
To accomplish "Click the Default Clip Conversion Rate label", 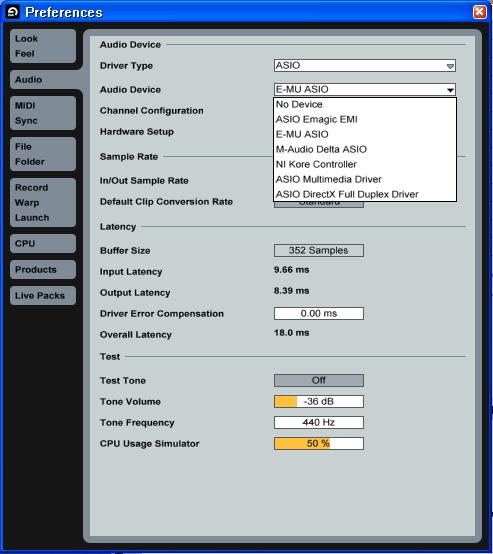I will pyautogui.click(x=166, y=202).
